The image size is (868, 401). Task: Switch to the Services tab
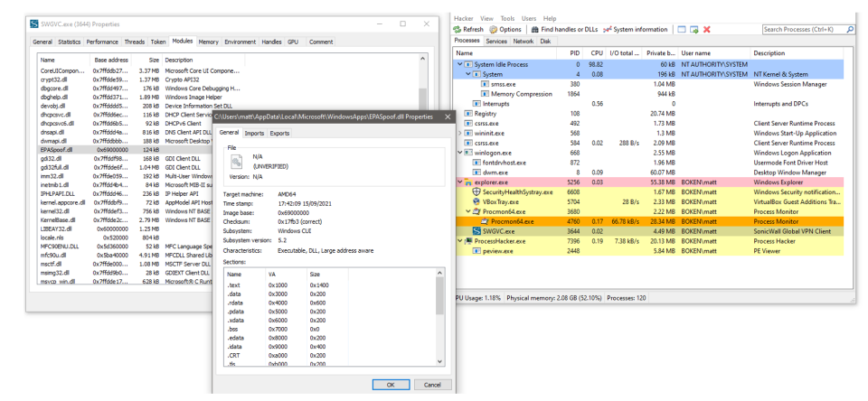pyautogui.click(x=496, y=41)
